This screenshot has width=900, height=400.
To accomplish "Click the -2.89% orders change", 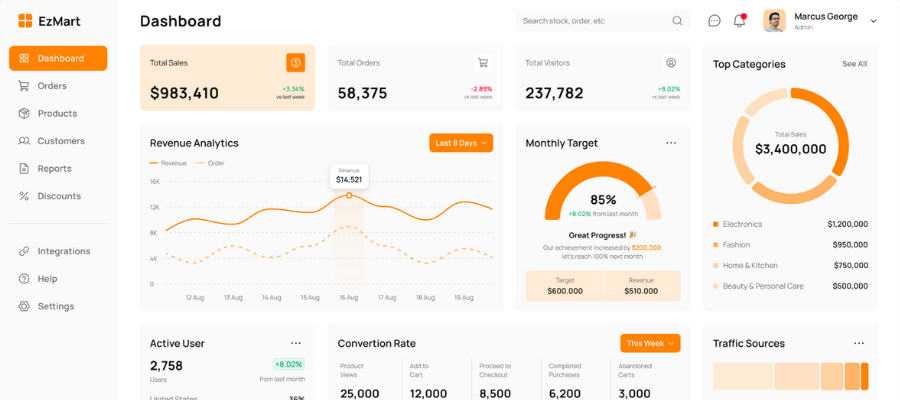I will pyautogui.click(x=481, y=89).
